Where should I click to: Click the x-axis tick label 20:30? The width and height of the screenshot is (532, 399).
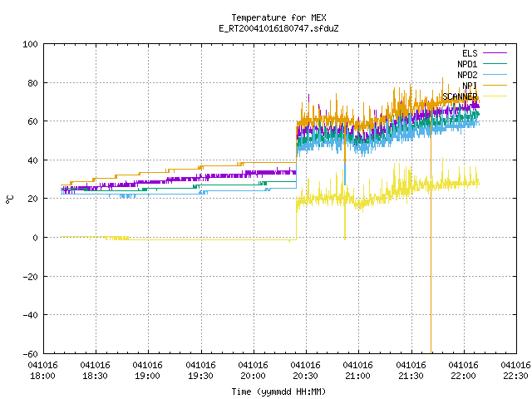click(x=305, y=376)
